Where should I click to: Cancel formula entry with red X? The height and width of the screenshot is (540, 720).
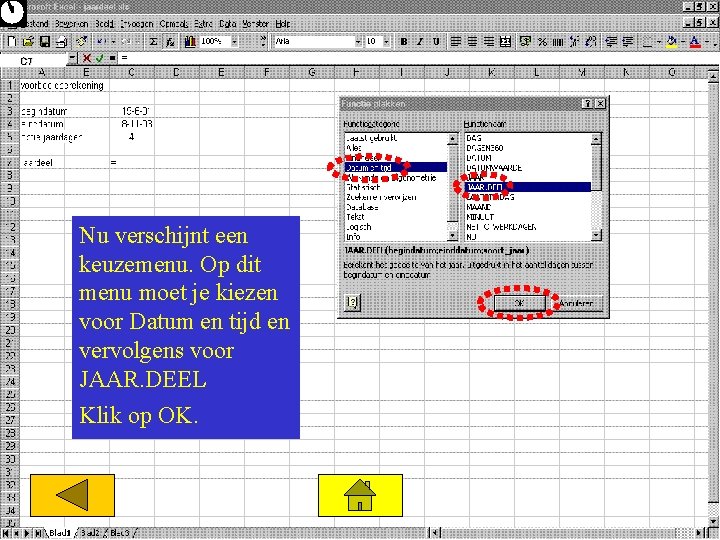tap(87, 58)
